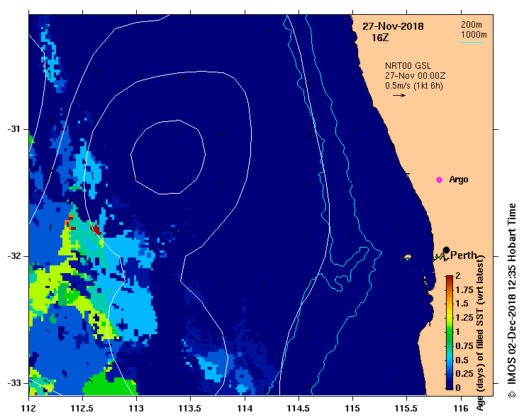524x420 pixels.
Task: Click the colorbar value 0.75
Action: (464, 346)
